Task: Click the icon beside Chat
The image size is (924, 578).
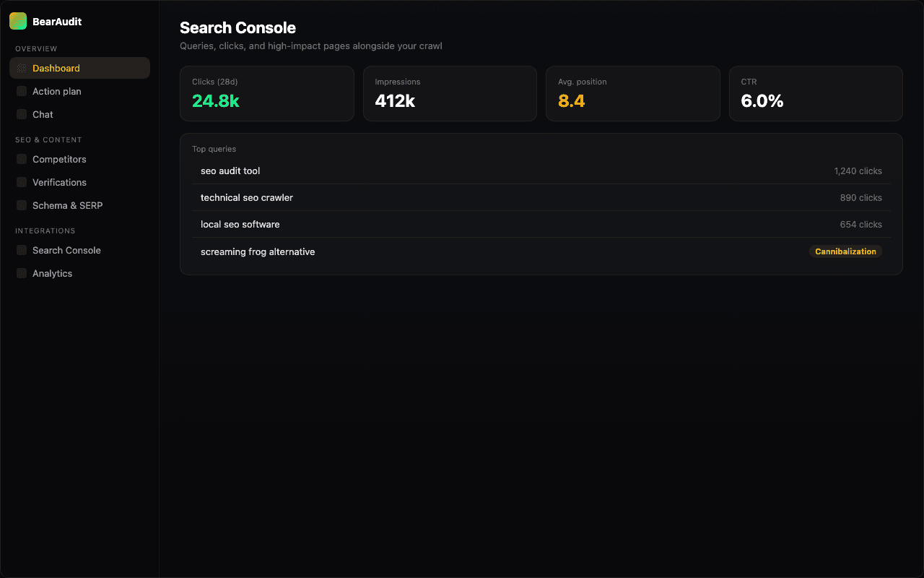Action: pos(22,114)
